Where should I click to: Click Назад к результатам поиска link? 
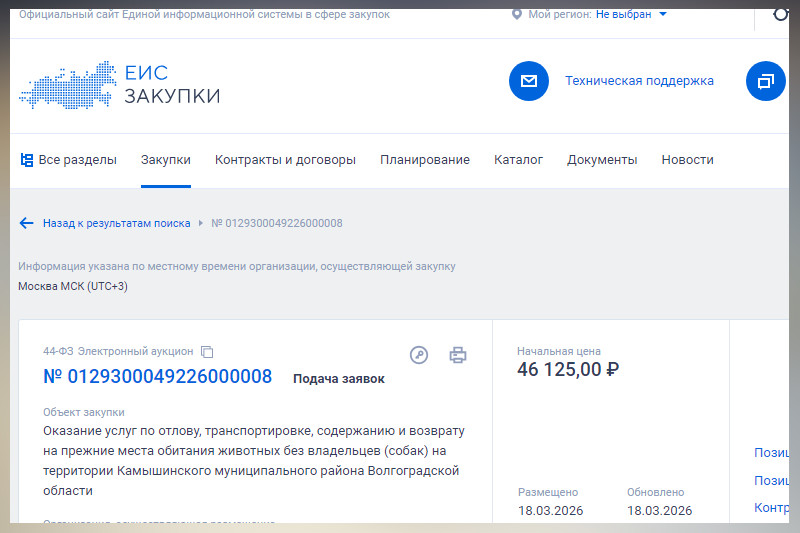click(116, 223)
